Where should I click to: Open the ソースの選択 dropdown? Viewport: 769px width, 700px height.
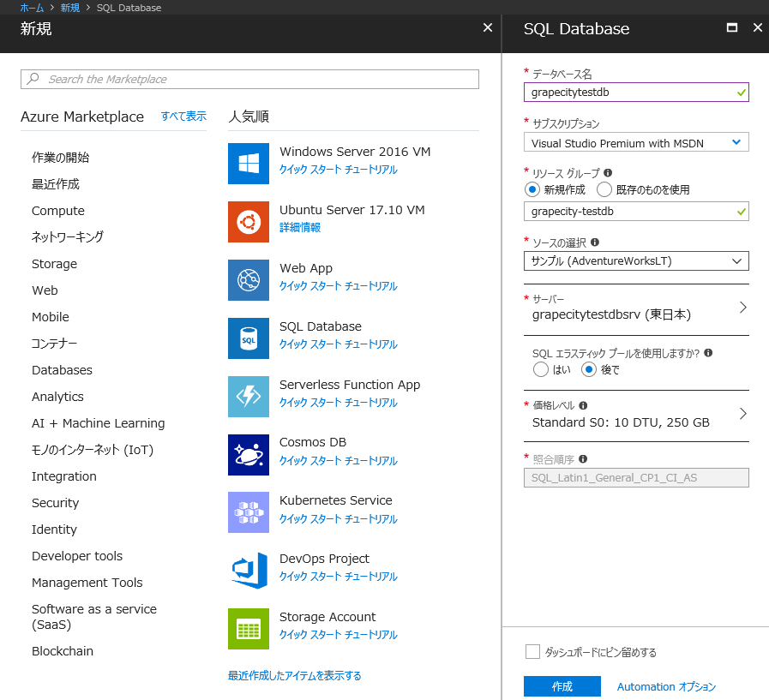click(x=636, y=260)
